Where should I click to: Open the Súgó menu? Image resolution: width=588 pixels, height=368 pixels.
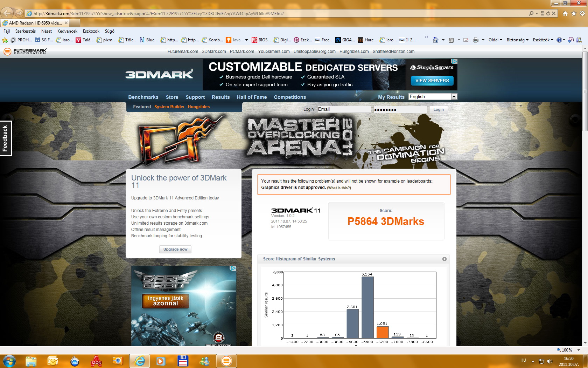(x=110, y=31)
